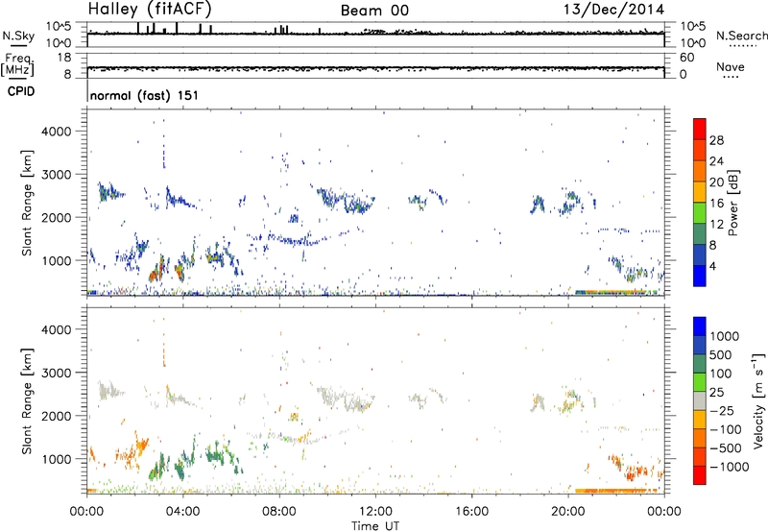
Task: Click the -1000 label on Velocity colorbar
Action: 730,467
